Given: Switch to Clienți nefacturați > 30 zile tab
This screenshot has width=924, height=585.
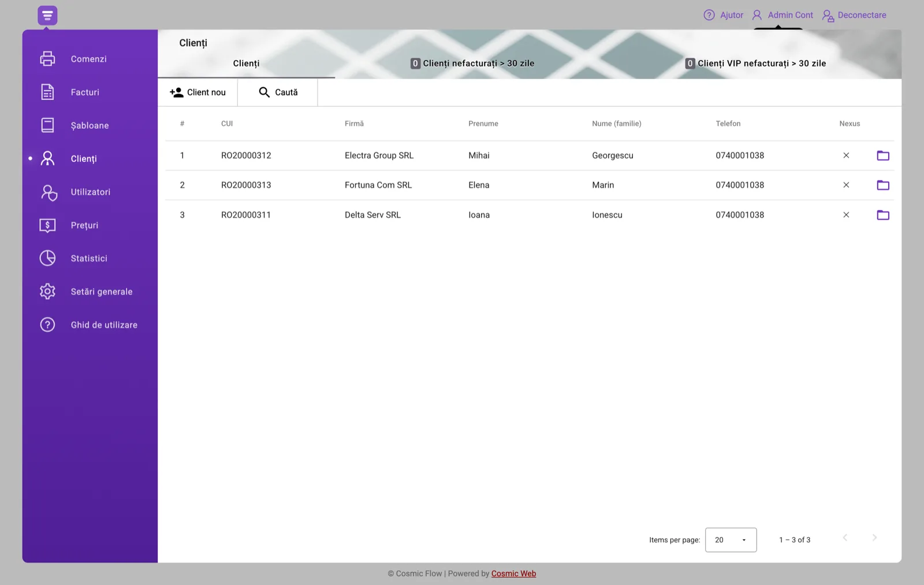Looking at the screenshot, I should (x=472, y=64).
